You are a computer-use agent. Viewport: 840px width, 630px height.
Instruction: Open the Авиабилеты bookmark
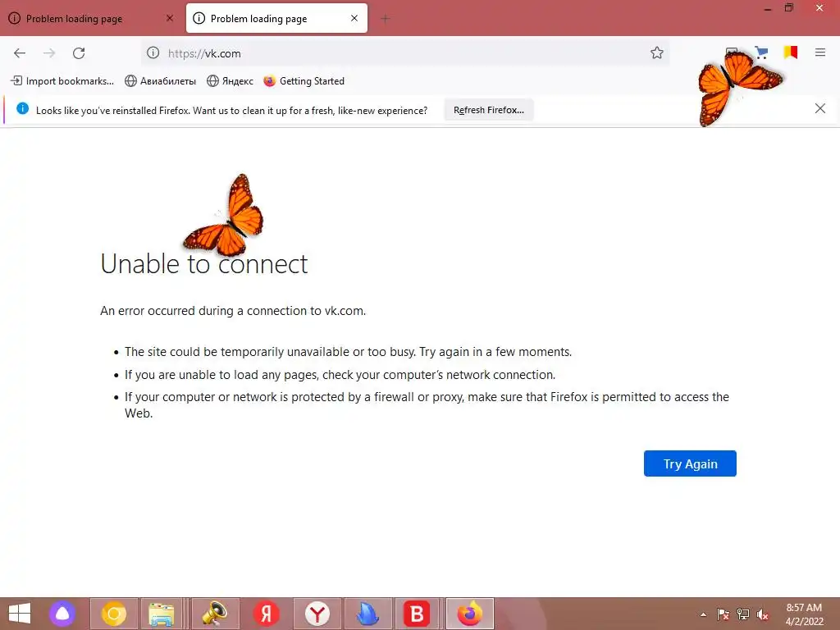pyautogui.click(x=160, y=81)
